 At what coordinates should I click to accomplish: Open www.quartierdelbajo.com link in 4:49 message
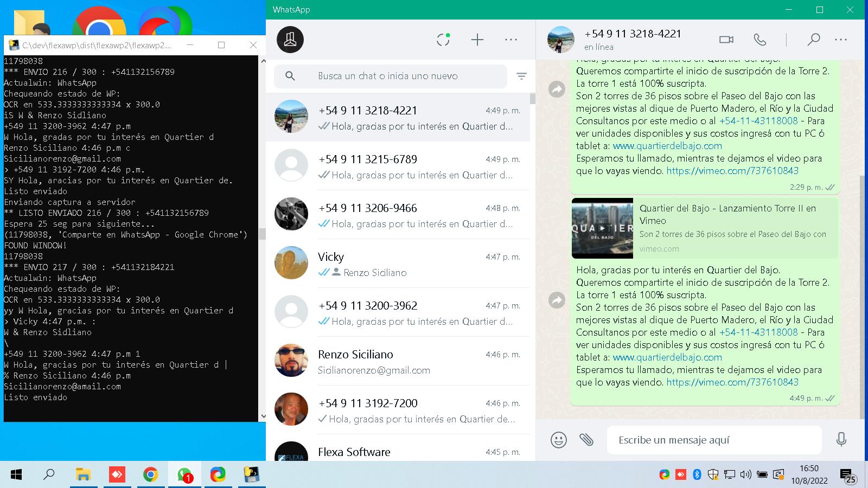coord(667,357)
